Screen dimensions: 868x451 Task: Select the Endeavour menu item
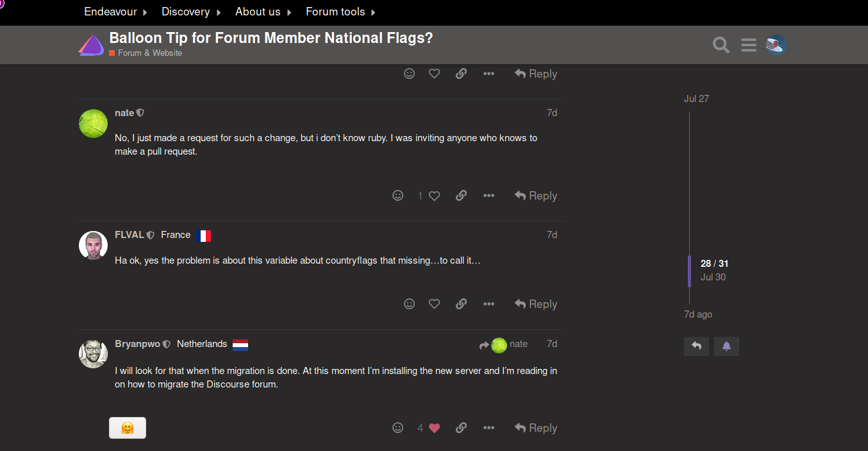[x=110, y=12]
